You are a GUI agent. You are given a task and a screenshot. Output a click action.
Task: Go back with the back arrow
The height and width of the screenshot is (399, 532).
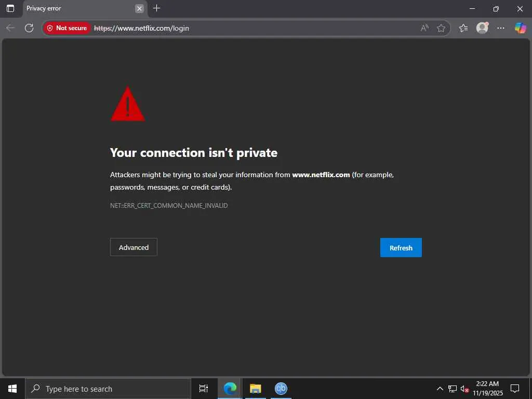10,28
